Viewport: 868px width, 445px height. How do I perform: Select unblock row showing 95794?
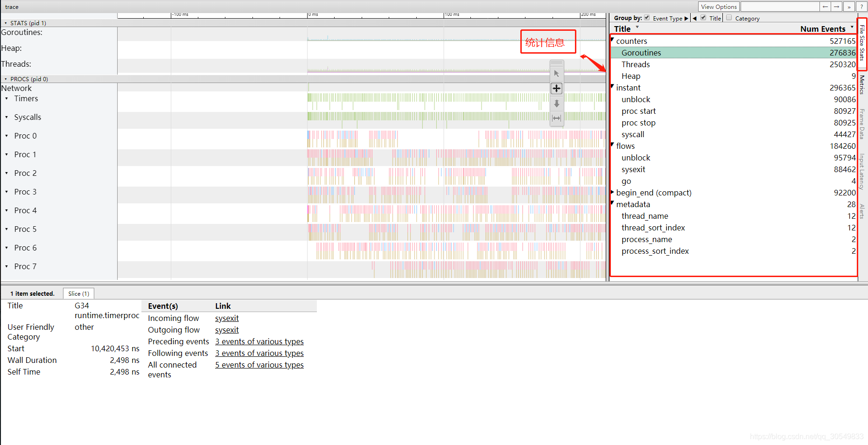click(734, 158)
